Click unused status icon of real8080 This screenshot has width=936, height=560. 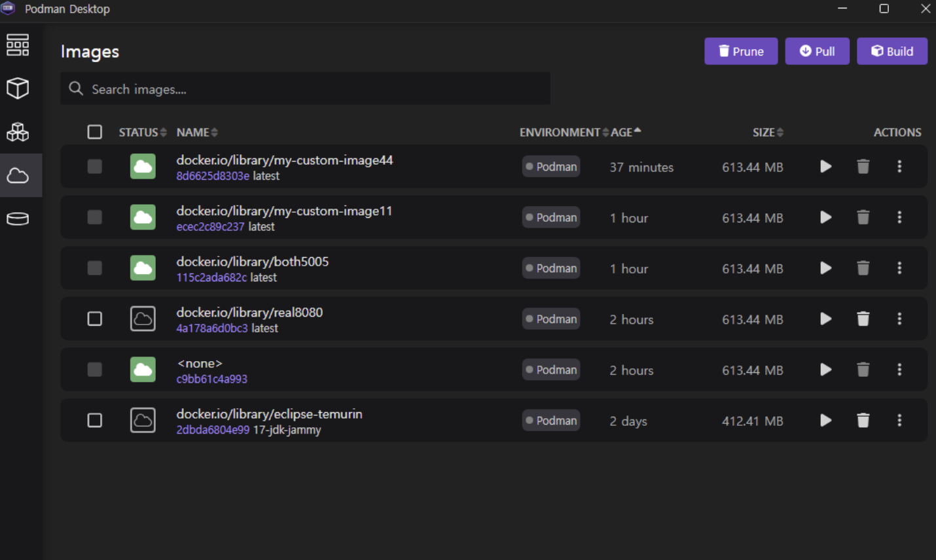tap(143, 319)
